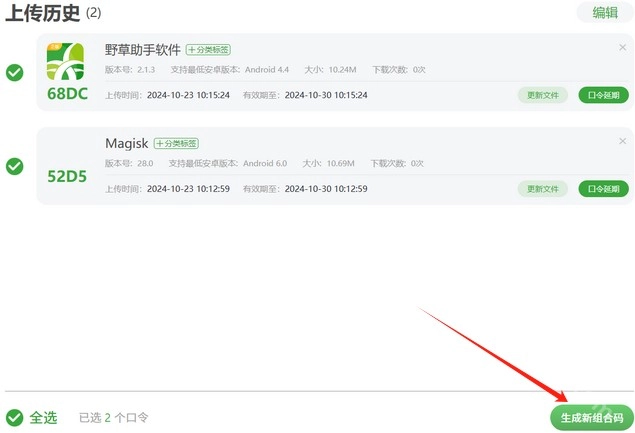Extend code 68DC with 口令延期
This screenshot has height=433, width=635.
click(603, 95)
